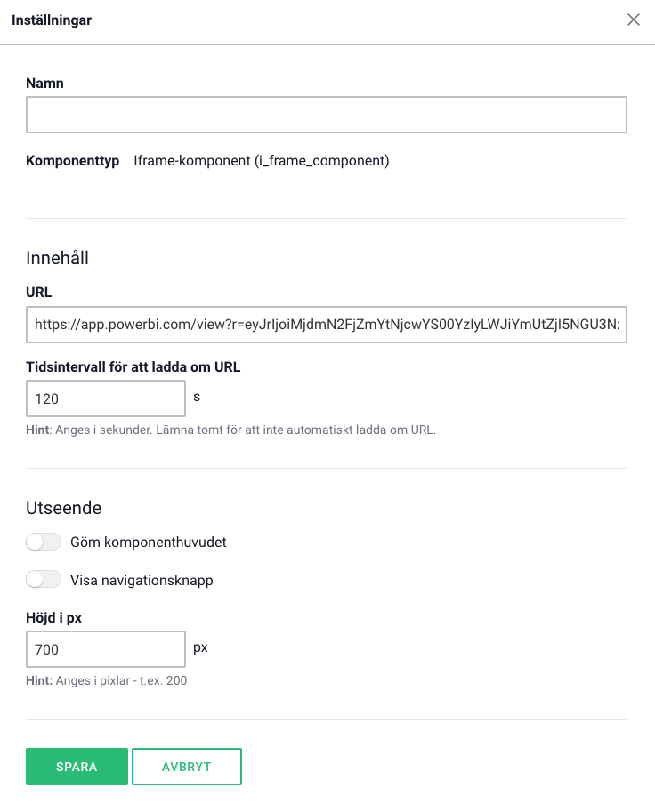Click the 'Tidsintervall för att ladda om URL' label
The width and height of the screenshot is (655, 812).
click(x=133, y=366)
